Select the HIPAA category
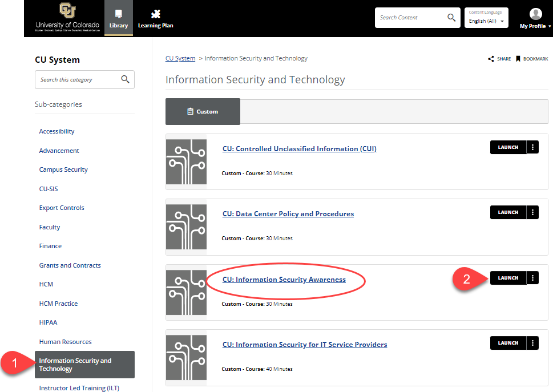Screen dimensions: 553x392 tap(48, 322)
